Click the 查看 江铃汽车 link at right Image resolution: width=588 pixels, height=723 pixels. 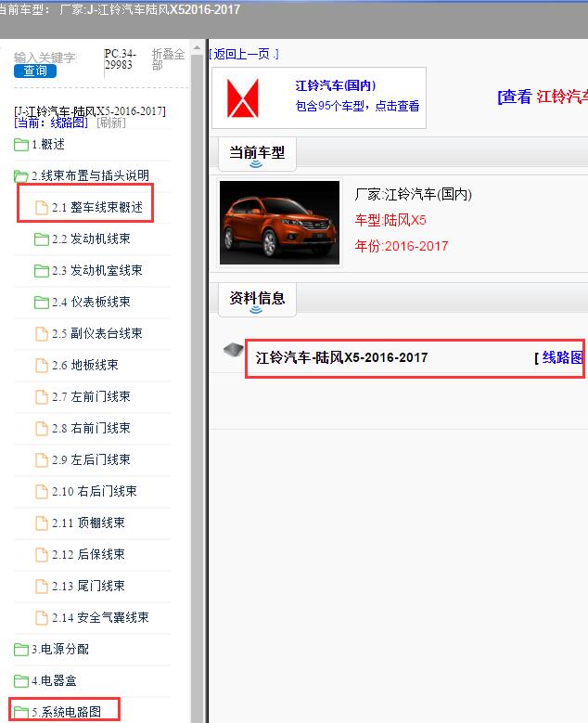click(543, 97)
